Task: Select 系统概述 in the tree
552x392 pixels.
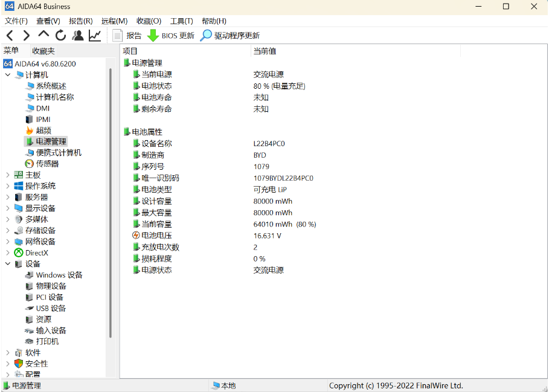Action: click(x=51, y=86)
